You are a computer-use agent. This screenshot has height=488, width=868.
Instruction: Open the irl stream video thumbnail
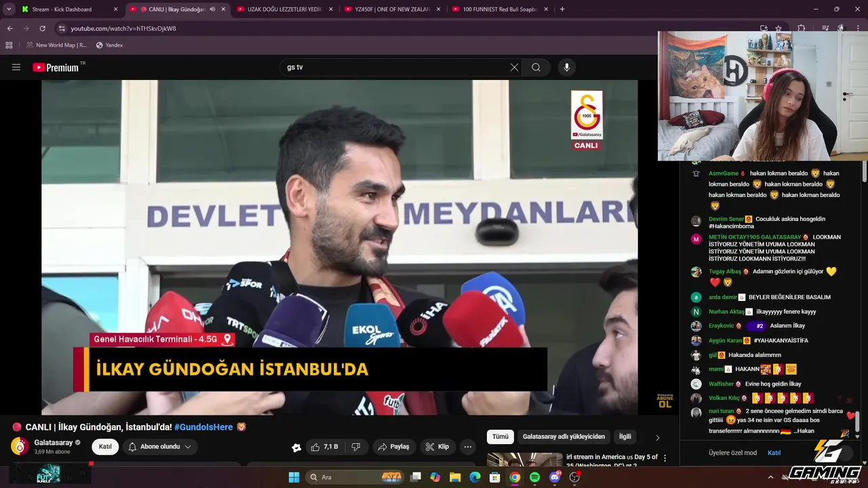pyautogui.click(x=524, y=460)
